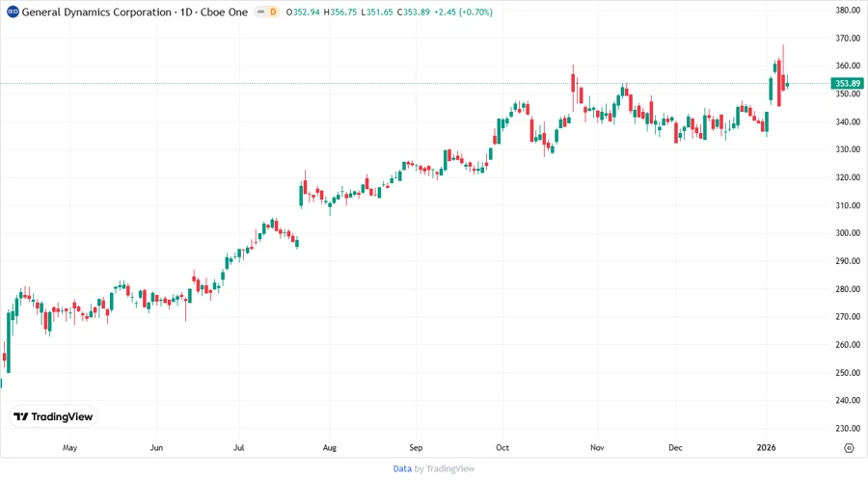Click the 330.00 price axis label
Image resolution: width=868 pixels, height=480 pixels.
[848, 149]
